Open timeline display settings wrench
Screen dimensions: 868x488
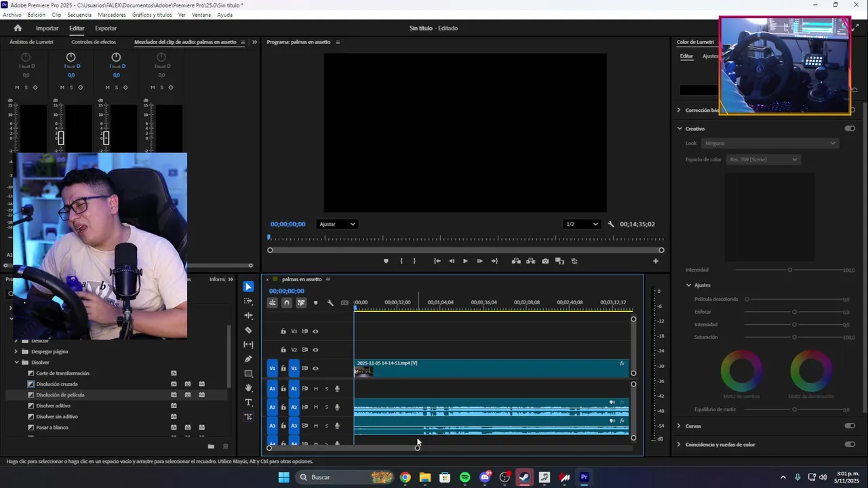[330, 302]
